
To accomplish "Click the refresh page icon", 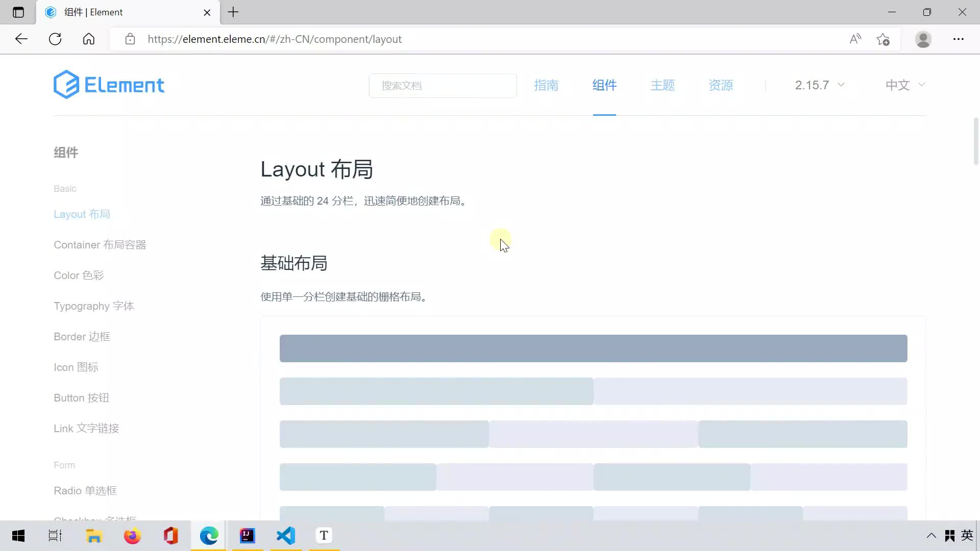I will (x=56, y=39).
